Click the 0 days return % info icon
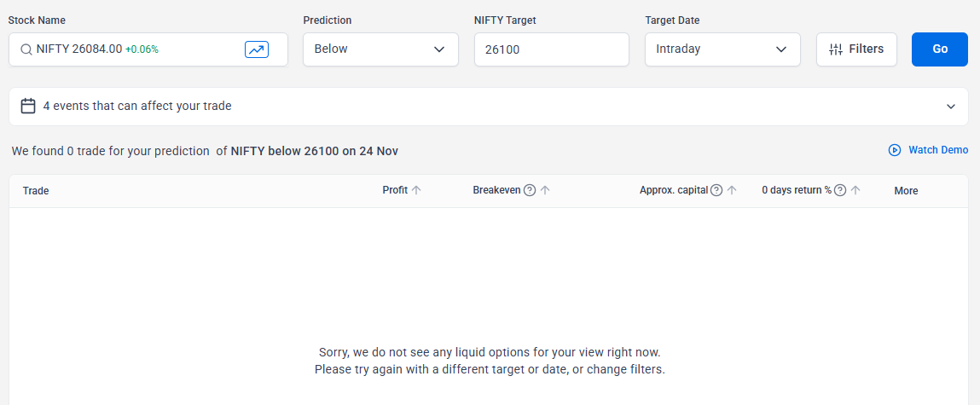The height and width of the screenshot is (405, 980). (840, 190)
